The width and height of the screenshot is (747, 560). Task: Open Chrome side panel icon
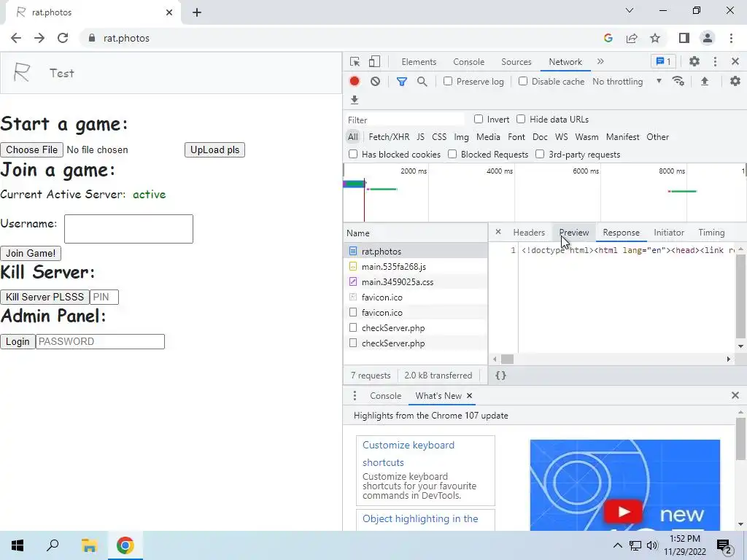684,38
